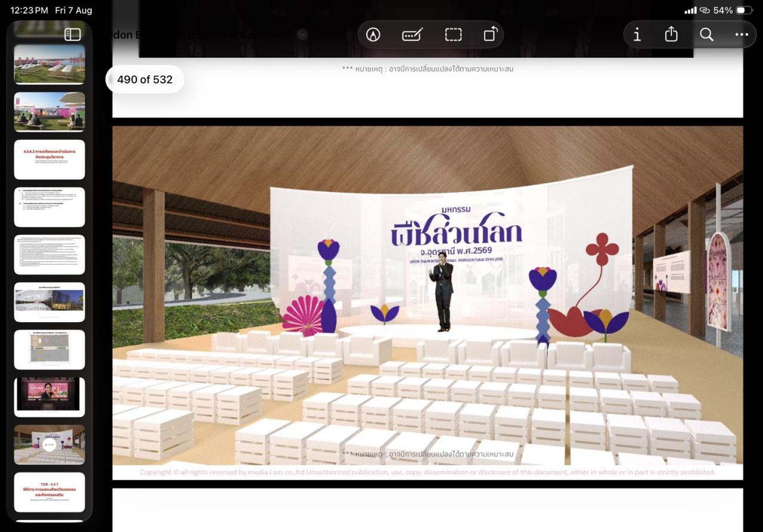The image size is (763, 532).
Task: Tap the copyright notice line under the render
Action: click(x=427, y=472)
